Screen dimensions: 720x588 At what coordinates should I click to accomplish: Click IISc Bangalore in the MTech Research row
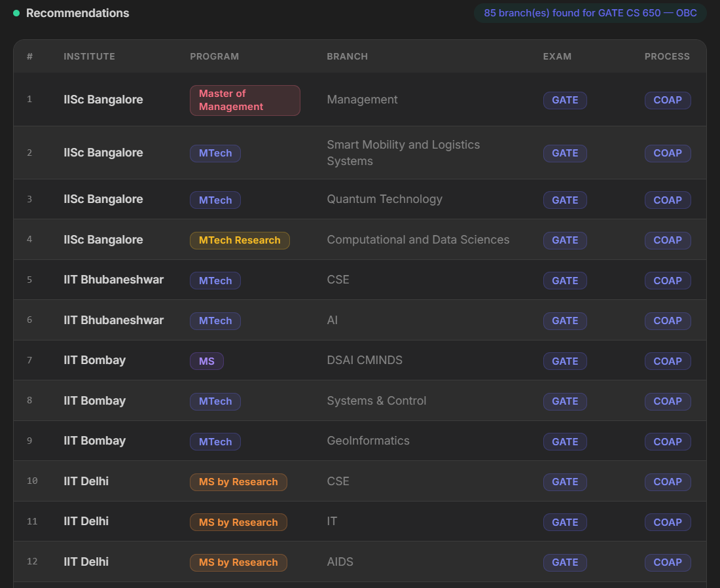[x=103, y=240]
